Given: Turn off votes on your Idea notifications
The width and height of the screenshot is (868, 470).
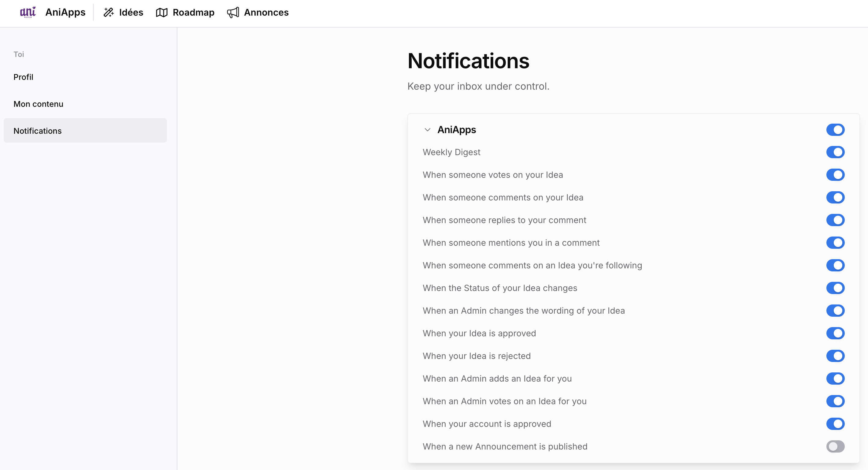Looking at the screenshot, I should (x=835, y=175).
